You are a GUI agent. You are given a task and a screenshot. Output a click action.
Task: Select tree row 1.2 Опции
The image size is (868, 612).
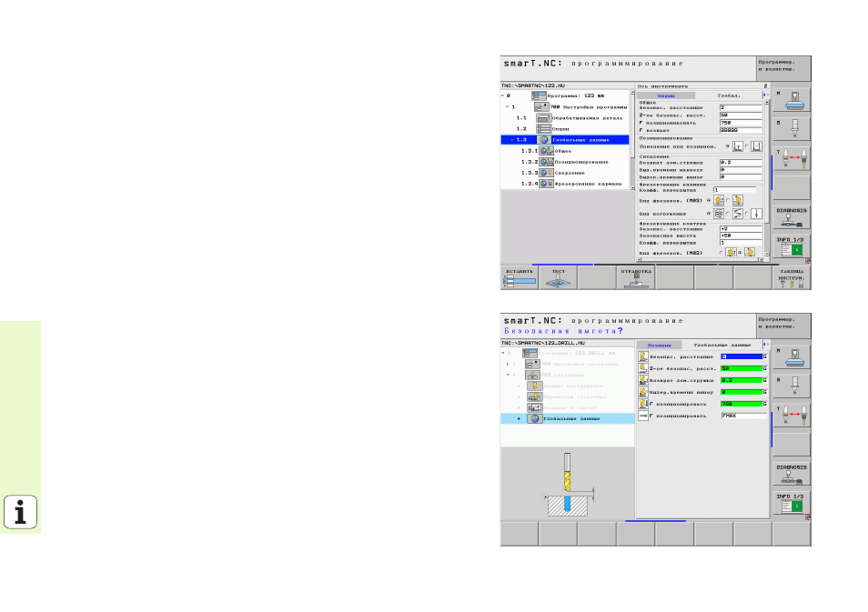pos(565,129)
